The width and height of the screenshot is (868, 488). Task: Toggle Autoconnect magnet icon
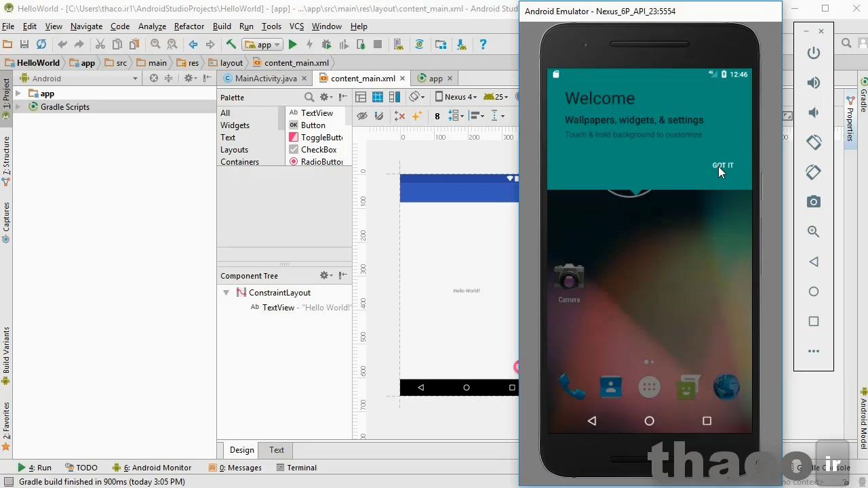coord(378,116)
